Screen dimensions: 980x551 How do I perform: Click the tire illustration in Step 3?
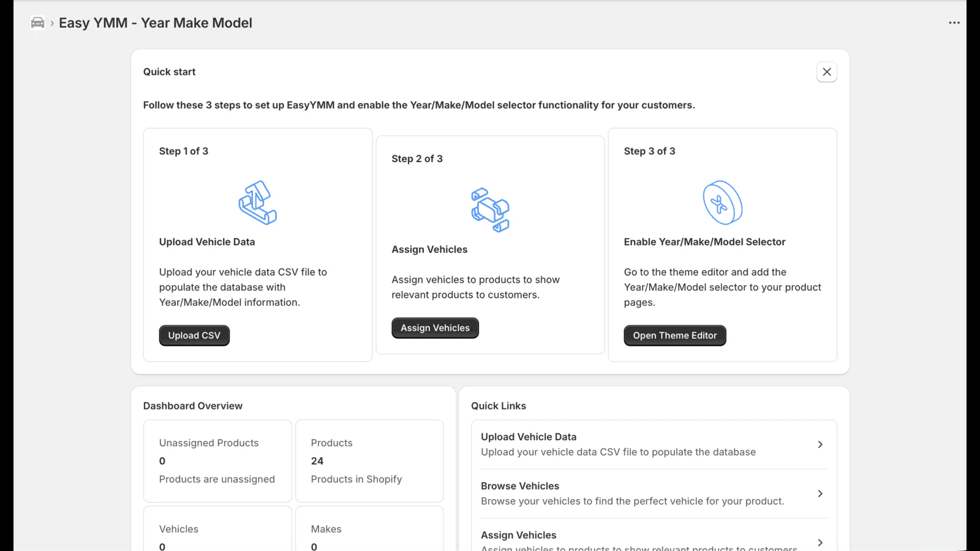point(722,202)
